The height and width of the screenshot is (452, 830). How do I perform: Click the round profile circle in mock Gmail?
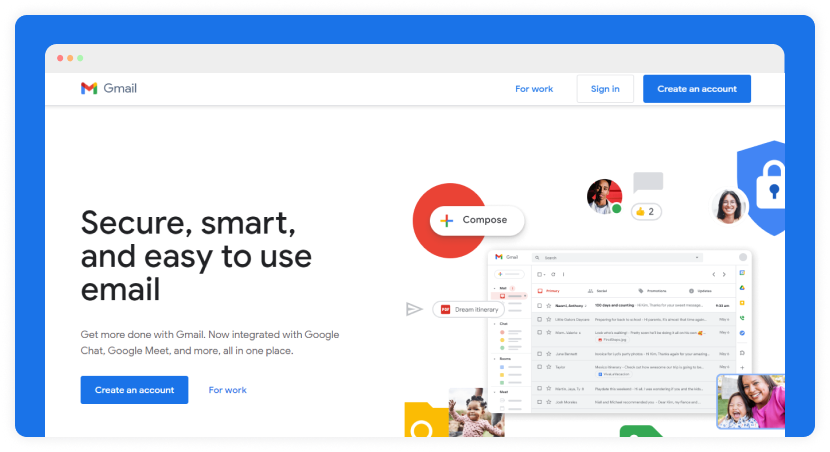click(743, 257)
